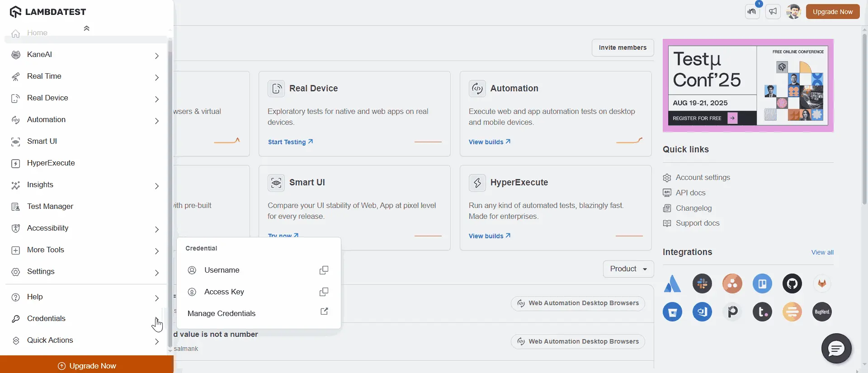Copy the Username credential
The image size is (868, 373).
coord(324,270)
